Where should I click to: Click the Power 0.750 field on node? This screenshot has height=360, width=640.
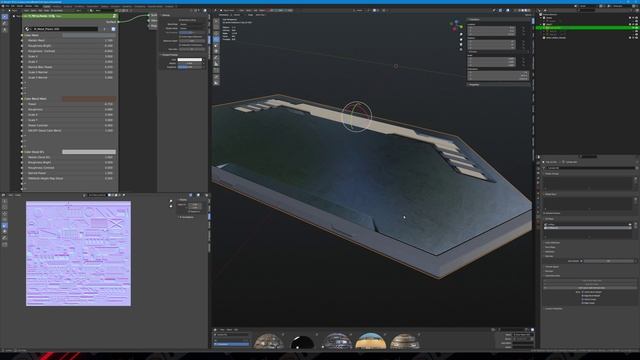[x=69, y=104]
